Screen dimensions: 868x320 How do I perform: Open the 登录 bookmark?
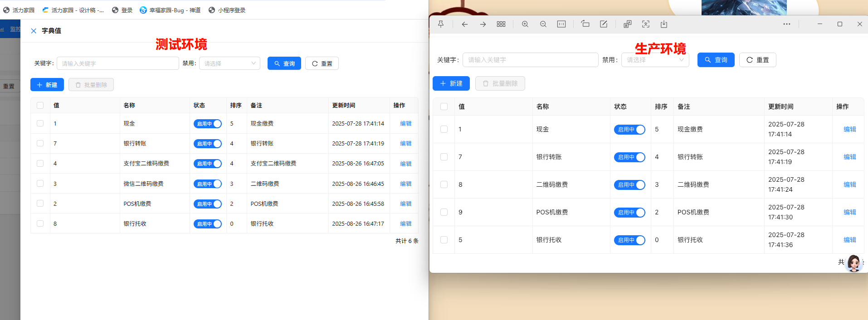pyautogui.click(x=122, y=10)
